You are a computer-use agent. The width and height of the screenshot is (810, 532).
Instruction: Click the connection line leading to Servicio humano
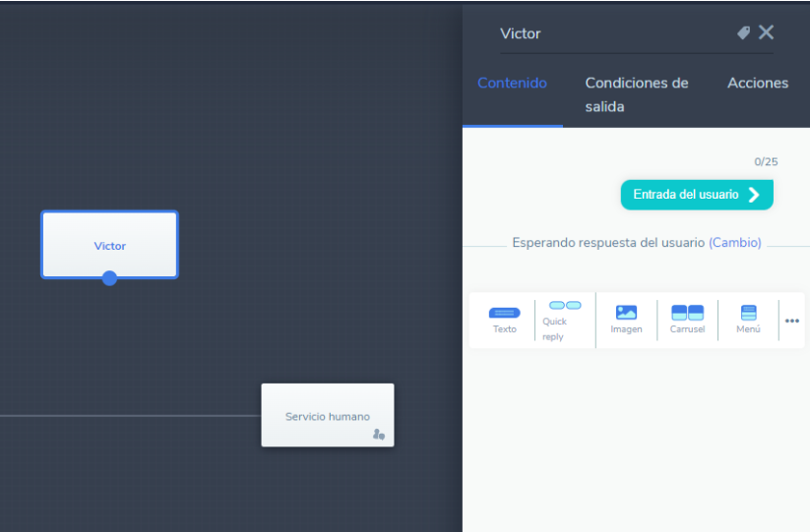[x=128, y=416]
